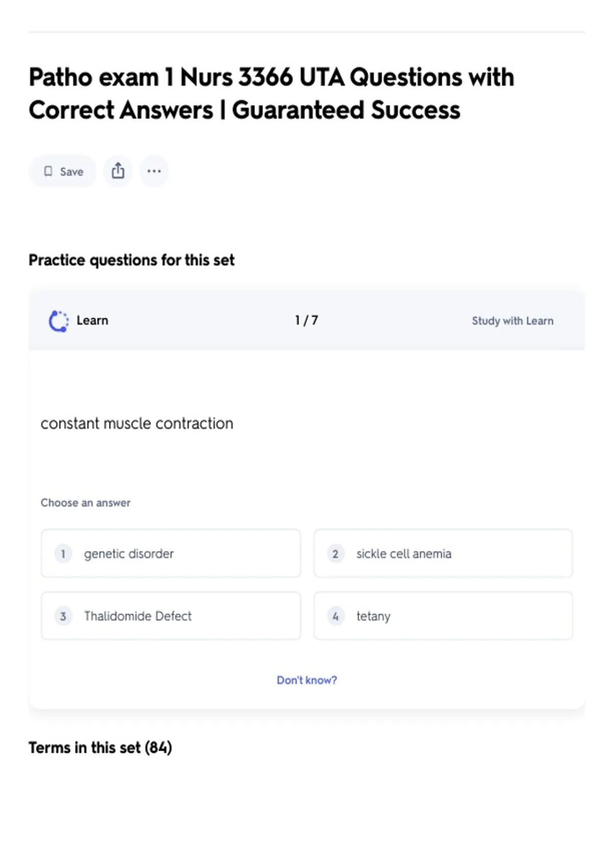Open the share options icon

pyautogui.click(x=118, y=171)
